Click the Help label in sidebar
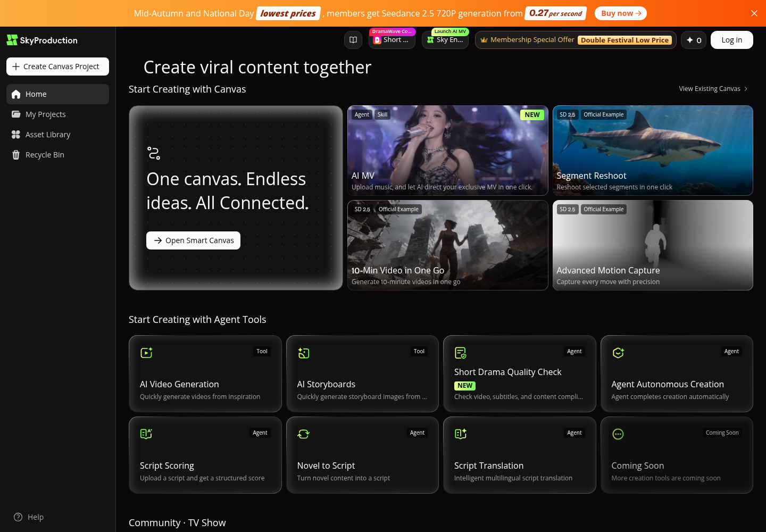Screen dimensions: 766x532 (36, 517)
